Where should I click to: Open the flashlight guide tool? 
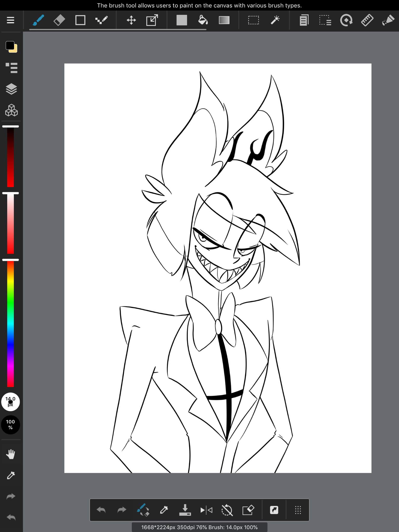click(x=388, y=20)
